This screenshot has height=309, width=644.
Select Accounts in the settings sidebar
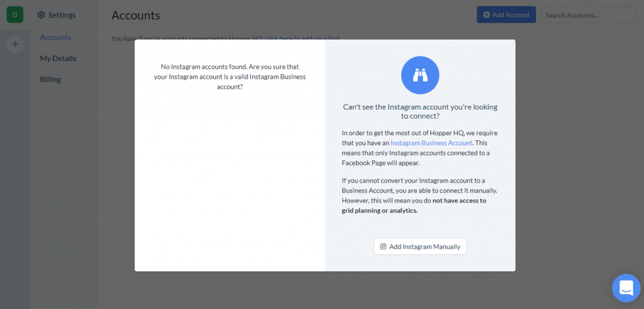click(55, 37)
